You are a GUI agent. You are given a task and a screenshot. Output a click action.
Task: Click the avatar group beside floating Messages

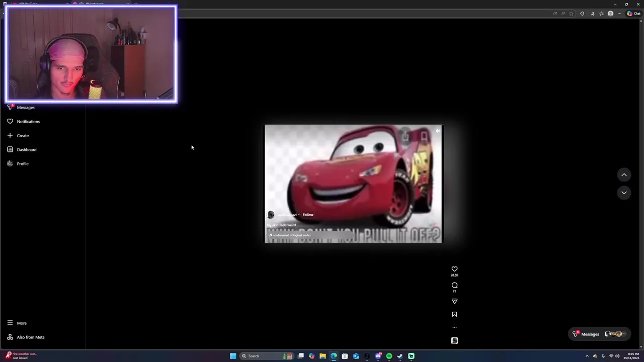tap(615, 334)
